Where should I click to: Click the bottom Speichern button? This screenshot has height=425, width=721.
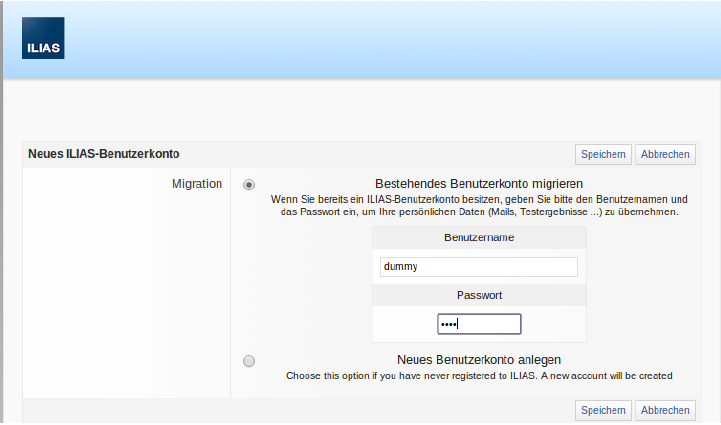[x=603, y=410]
